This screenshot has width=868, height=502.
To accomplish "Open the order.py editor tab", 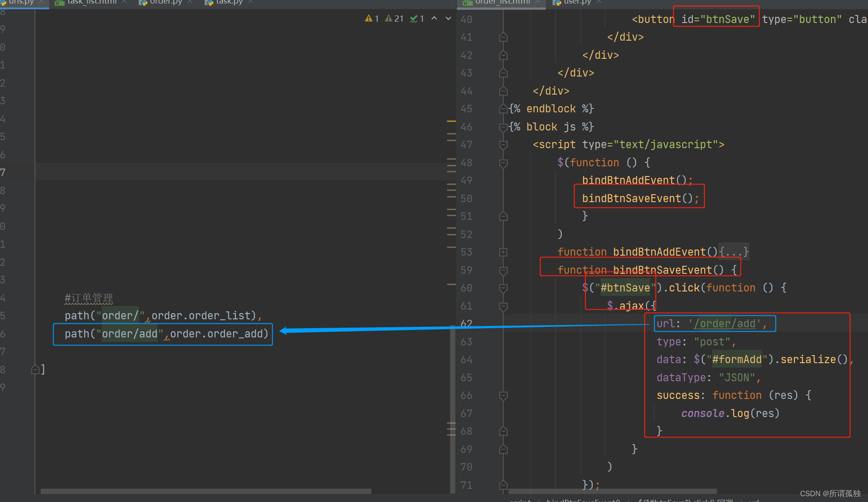I will point(166,2).
